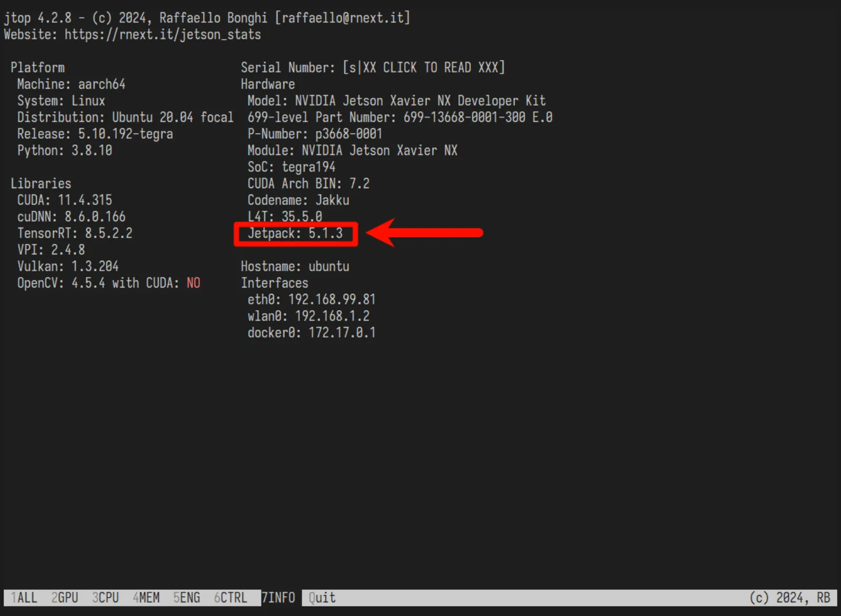Switch to the 3CPU tab
This screenshot has height=616, width=841.
105,598
